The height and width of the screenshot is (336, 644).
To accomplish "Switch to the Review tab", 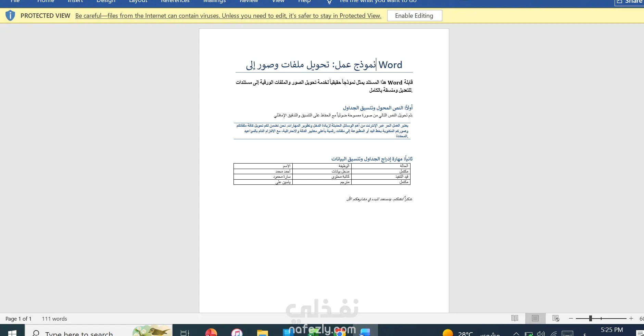I will coord(249,2).
